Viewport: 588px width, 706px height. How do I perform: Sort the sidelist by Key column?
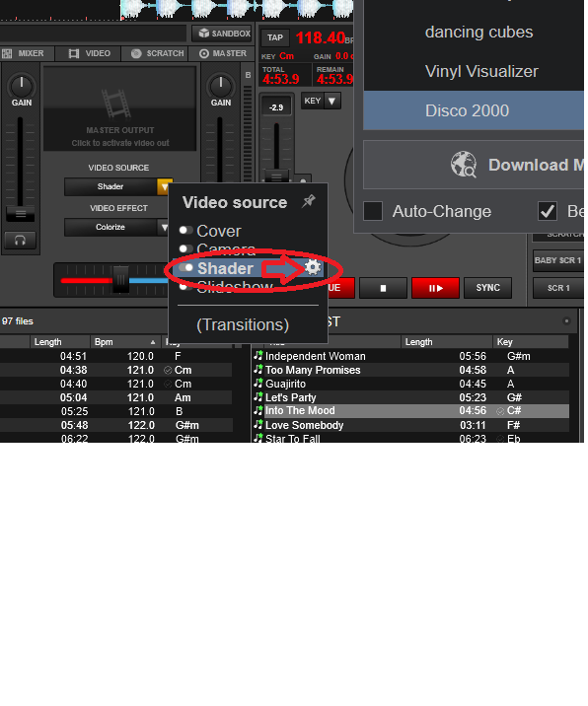click(x=531, y=342)
